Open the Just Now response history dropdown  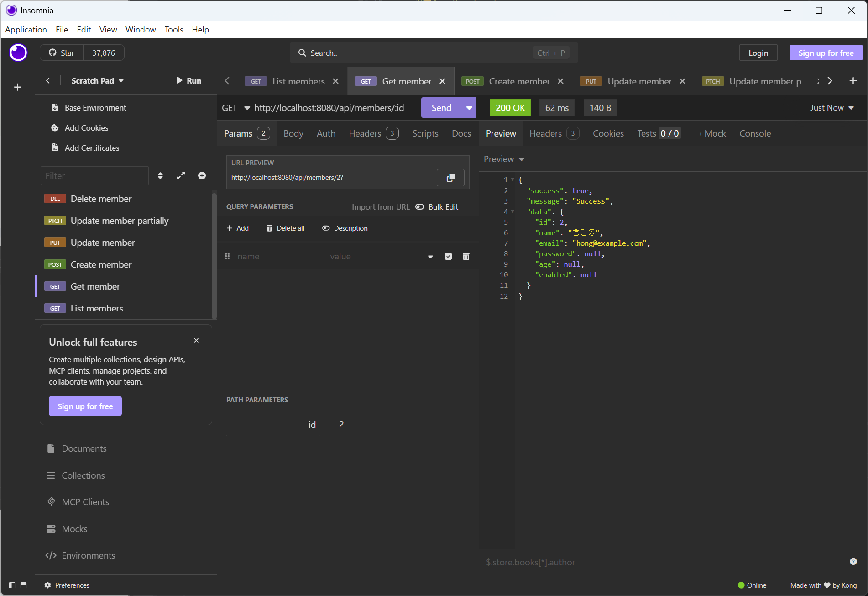(x=831, y=108)
